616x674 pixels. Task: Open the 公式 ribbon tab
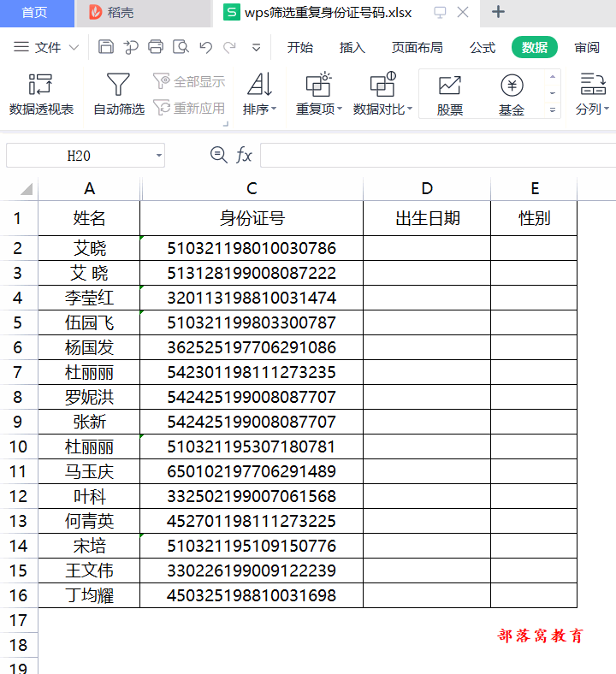[483, 47]
